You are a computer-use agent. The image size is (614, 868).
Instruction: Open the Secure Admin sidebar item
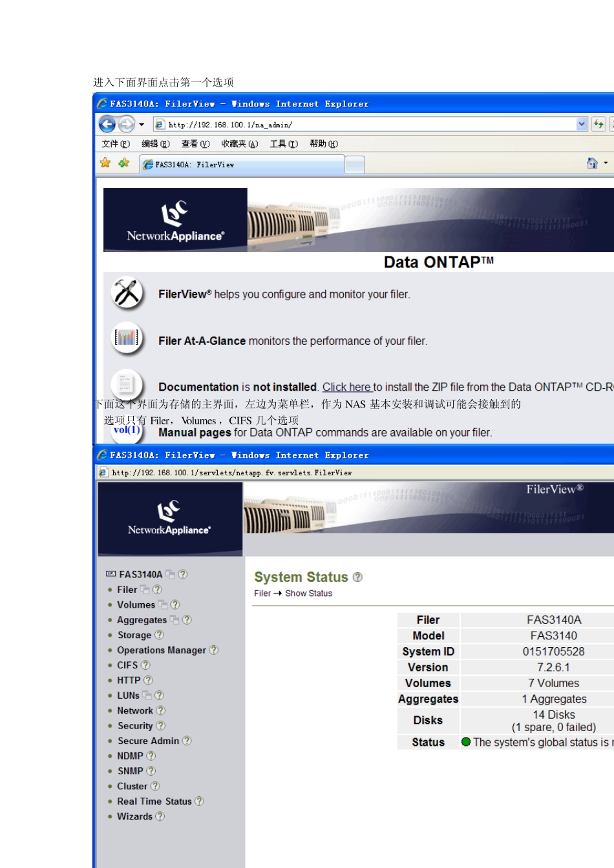pyautogui.click(x=148, y=741)
